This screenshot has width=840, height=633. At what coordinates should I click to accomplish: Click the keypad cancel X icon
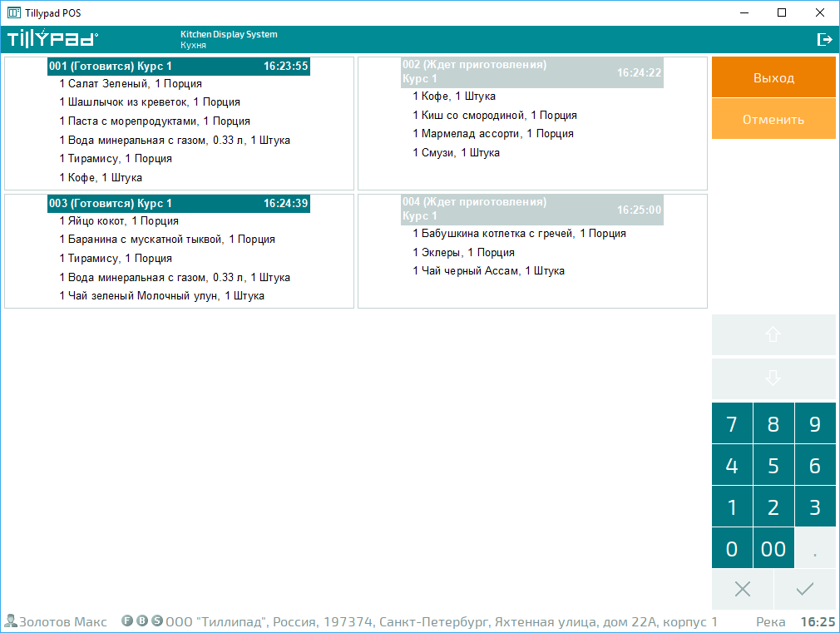[x=743, y=590]
